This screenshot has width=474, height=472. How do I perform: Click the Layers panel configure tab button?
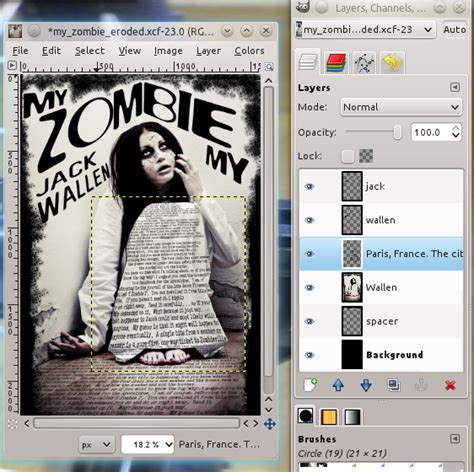point(455,87)
